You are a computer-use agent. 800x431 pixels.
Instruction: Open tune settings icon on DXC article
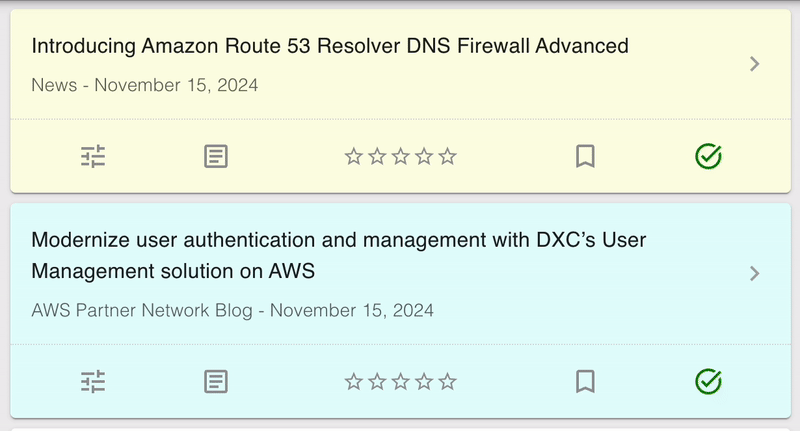pyautogui.click(x=93, y=381)
